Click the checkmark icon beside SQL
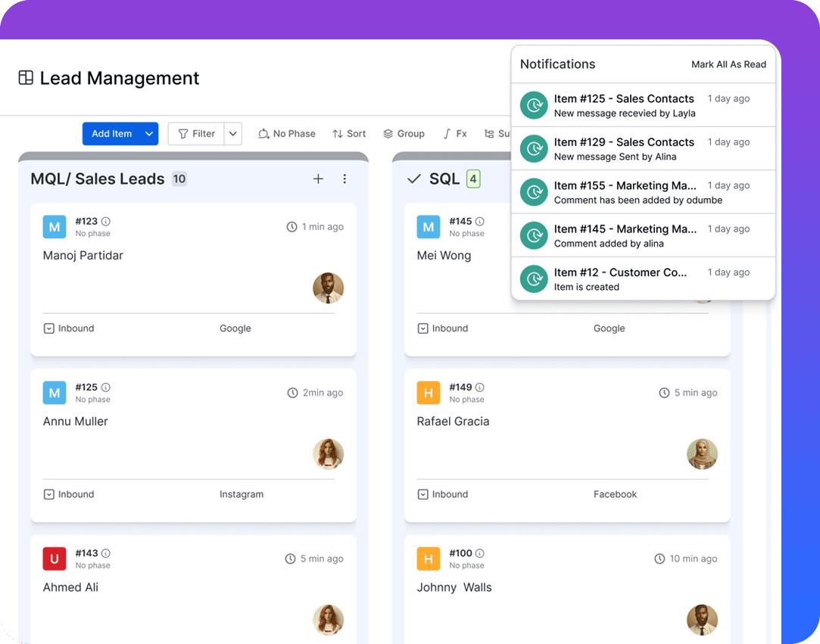Viewport: 820px width, 644px height. click(x=414, y=179)
